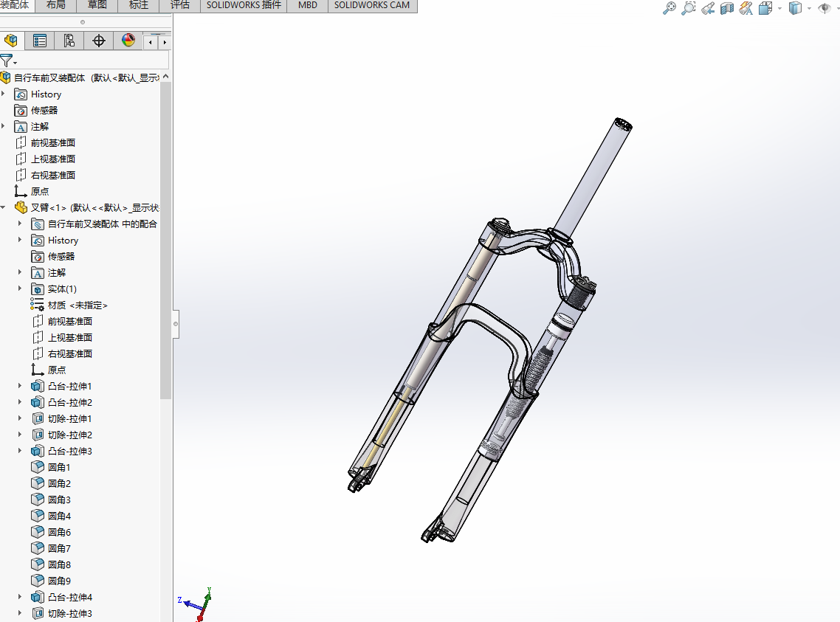Open the DisplayManager color ball tab
The image size is (840, 622).
click(128, 41)
